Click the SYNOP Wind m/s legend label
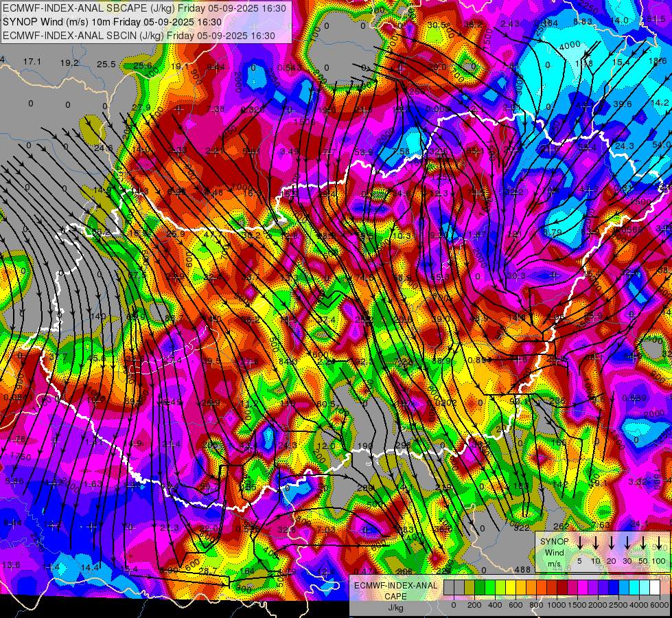The height and width of the screenshot is (618, 672). pyautogui.click(x=555, y=552)
